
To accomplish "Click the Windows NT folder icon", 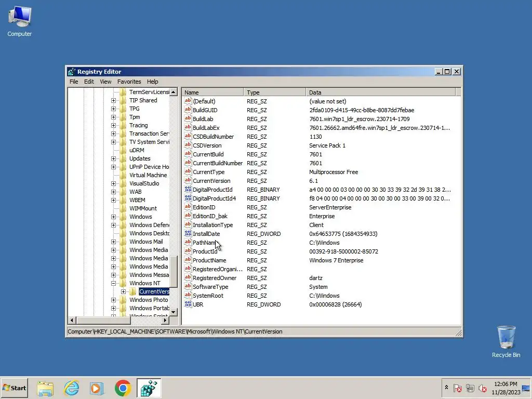I will coord(123,283).
